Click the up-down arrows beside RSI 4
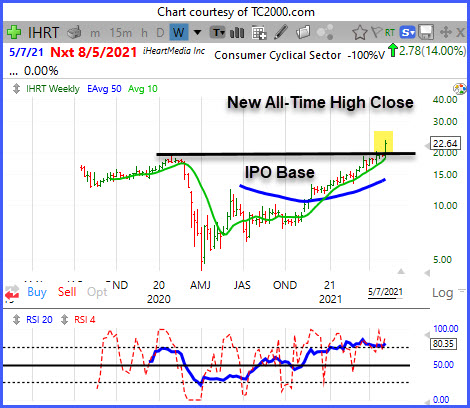This screenshot has width=470, height=408. coord(64,320)
